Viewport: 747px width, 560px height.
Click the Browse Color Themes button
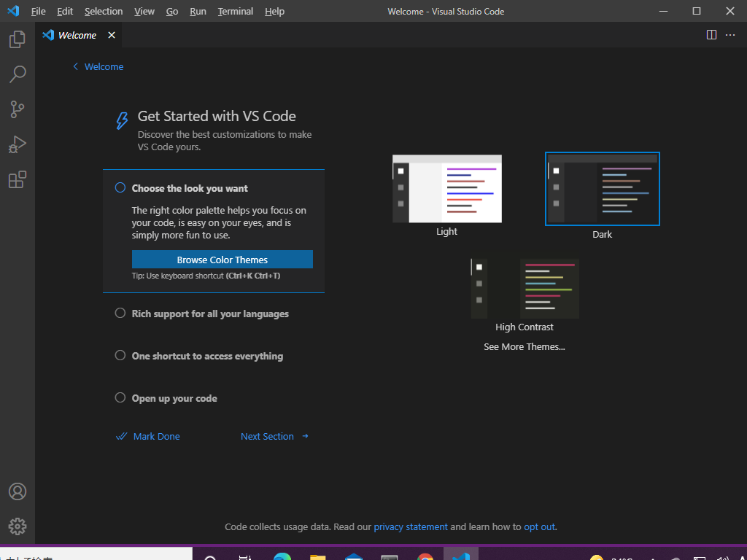pyautogui.click(x=222, y=260)
